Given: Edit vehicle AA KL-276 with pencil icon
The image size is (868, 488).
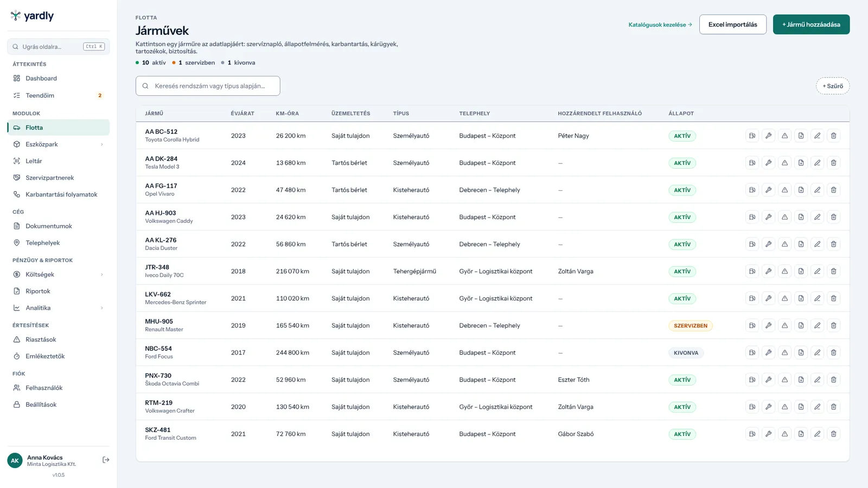Looking at the screenshot, I should coord(817,244).
